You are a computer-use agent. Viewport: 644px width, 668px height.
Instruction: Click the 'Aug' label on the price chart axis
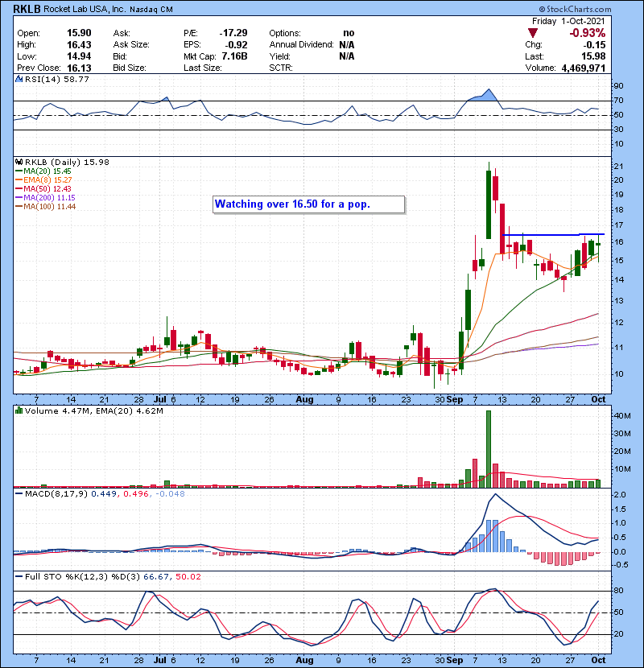[x=304, y=400]
